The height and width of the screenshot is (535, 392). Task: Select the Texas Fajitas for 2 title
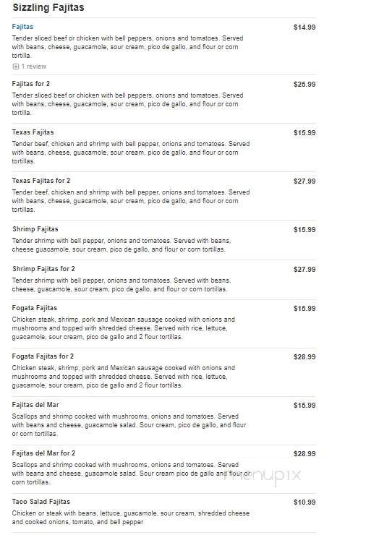41,181
